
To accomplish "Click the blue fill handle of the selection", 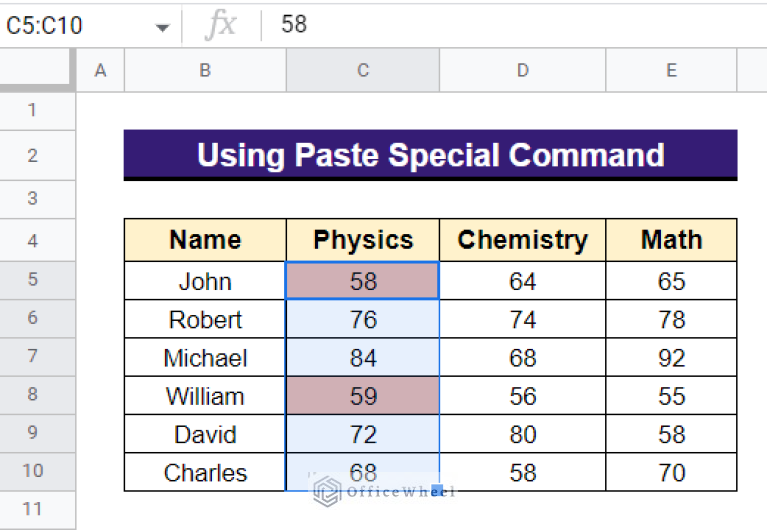I will [x=438, y=489].
